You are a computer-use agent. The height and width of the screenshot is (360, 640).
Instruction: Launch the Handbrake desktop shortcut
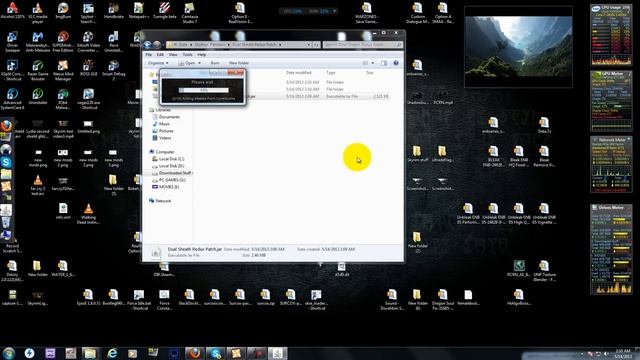pos(113,11)
